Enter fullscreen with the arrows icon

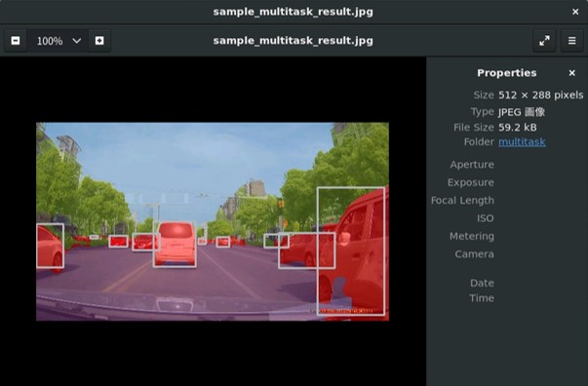544,41
